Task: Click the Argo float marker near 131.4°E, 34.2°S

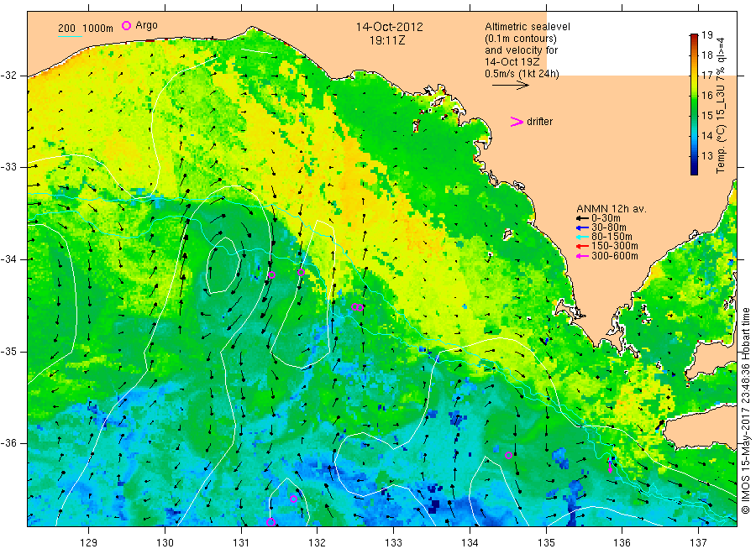Action: (271, 275)
